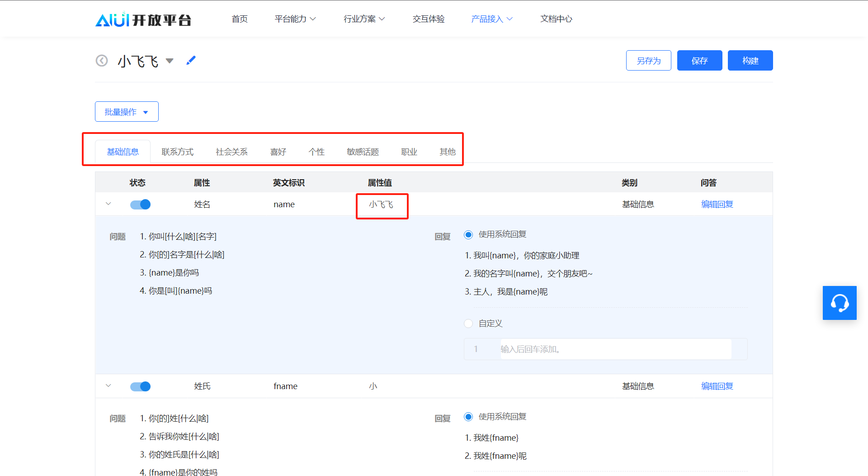The height and width of the screenshot is (476, 868).
Task: Switch to the 敏感话题 tab
Action: [363, 152]
